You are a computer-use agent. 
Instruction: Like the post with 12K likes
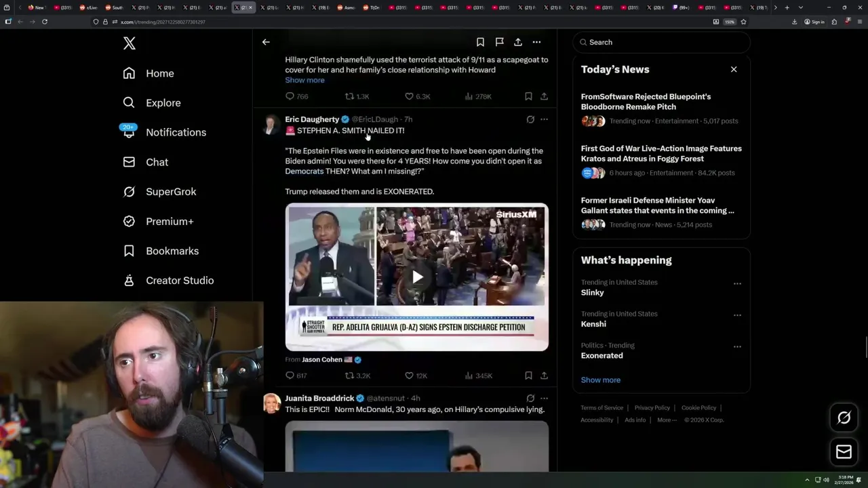click(x=416, y=375)
